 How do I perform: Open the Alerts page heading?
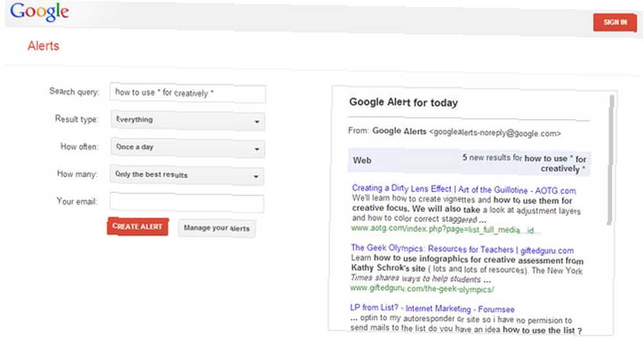pyautogui.click(x=43, y=46)
